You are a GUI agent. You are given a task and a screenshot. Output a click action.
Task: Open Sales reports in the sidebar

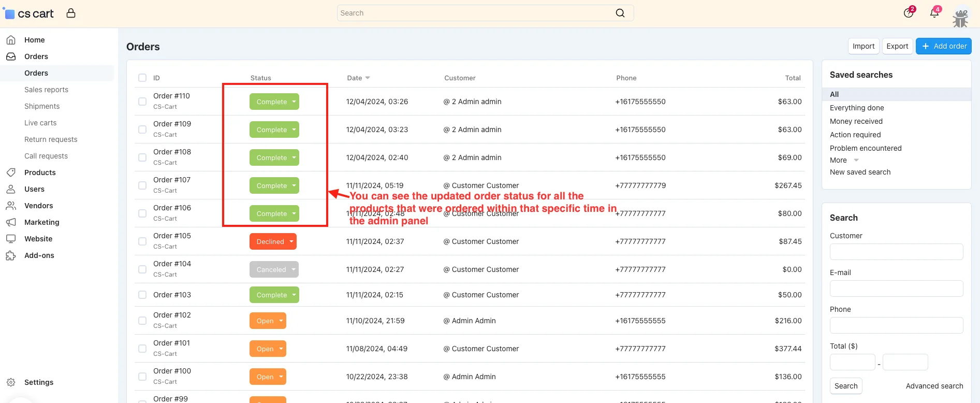pos(46,90)
